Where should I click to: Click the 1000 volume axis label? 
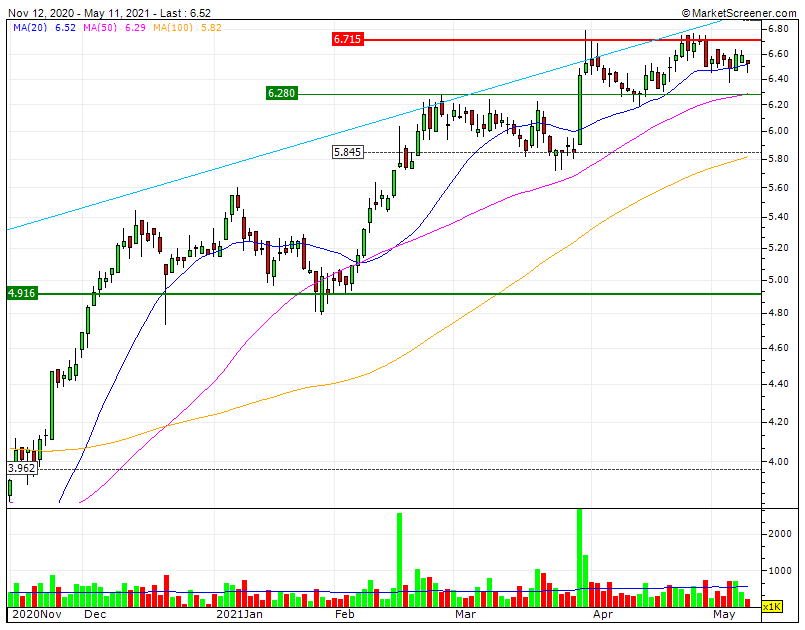pos(780,570)
